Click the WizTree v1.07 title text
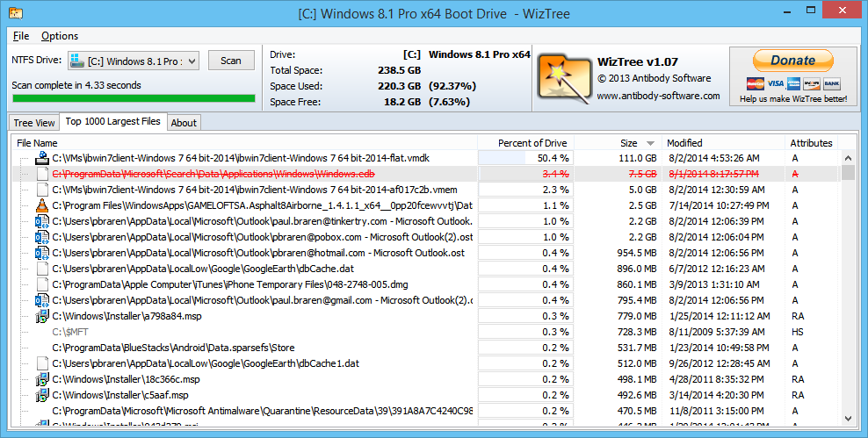 [x=637, y=62]
